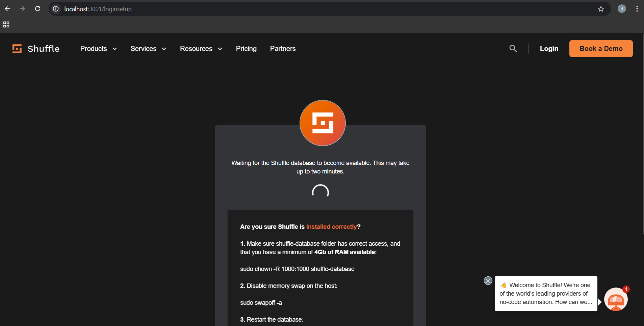This screenshot has width=644, height=326.
Task: Click the Shuffle logo in the navbar
Action: point(36,49)
